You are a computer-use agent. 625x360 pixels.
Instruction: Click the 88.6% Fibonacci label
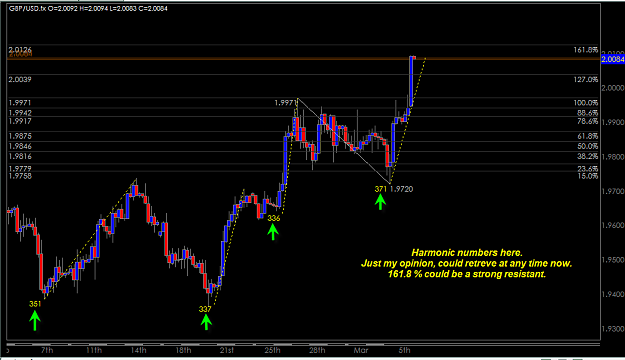(x=587, y=113)
